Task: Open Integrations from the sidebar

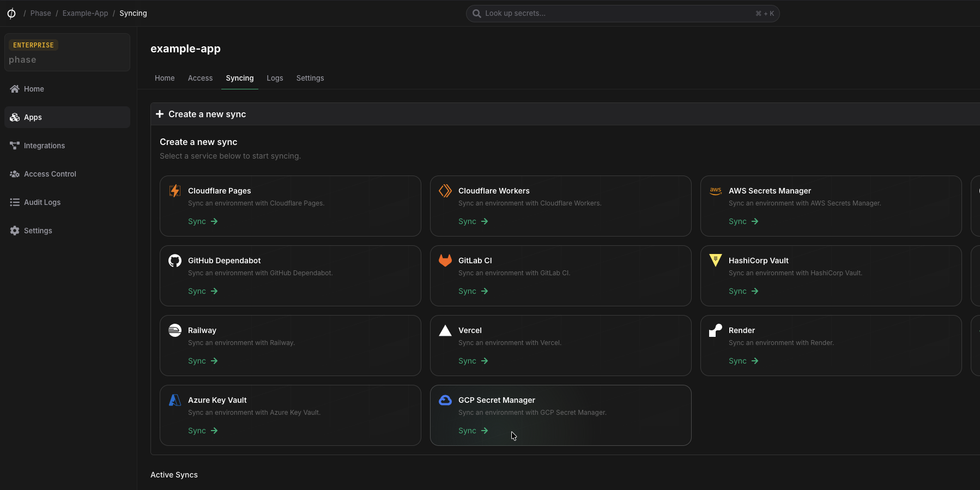Action: [x=67, y=146]
